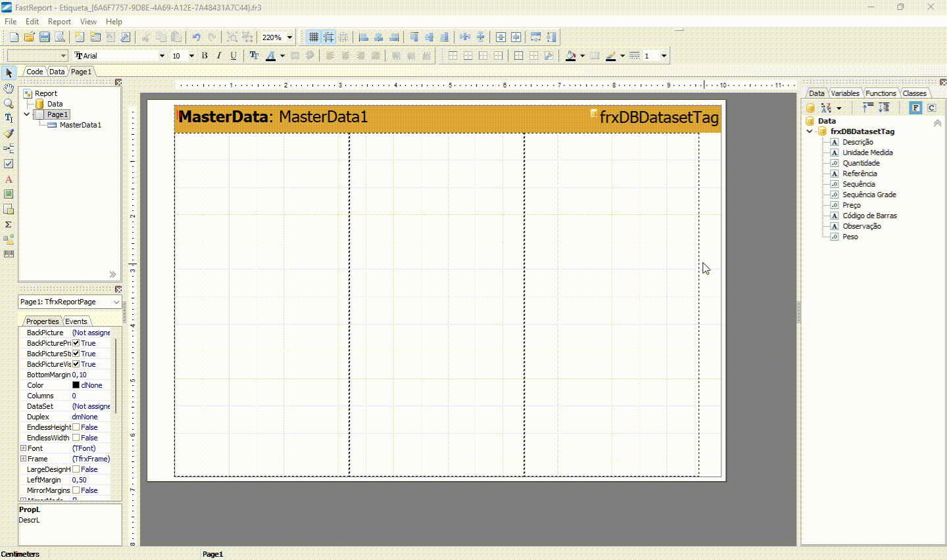Image resolution: width=947 pixels, height=560 pixels.
Task: Select the Barcode object tool
Action: 9,254
